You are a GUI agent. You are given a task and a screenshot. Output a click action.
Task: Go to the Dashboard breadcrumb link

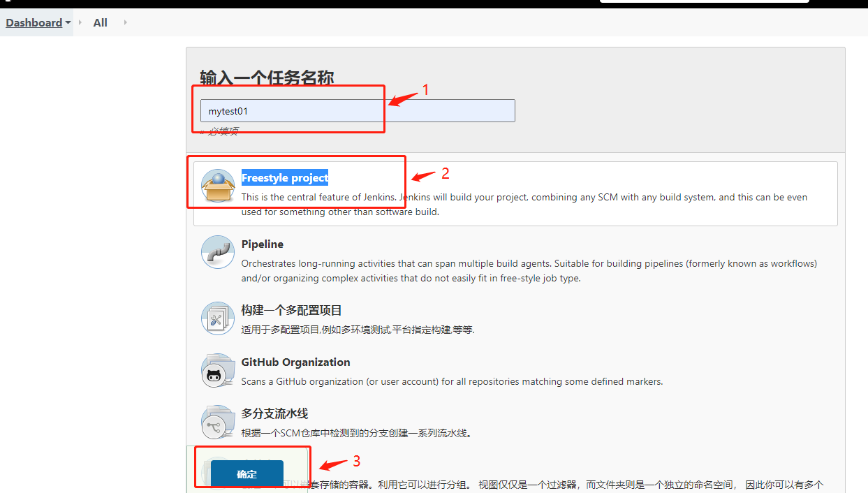click(x=34, y=22)
